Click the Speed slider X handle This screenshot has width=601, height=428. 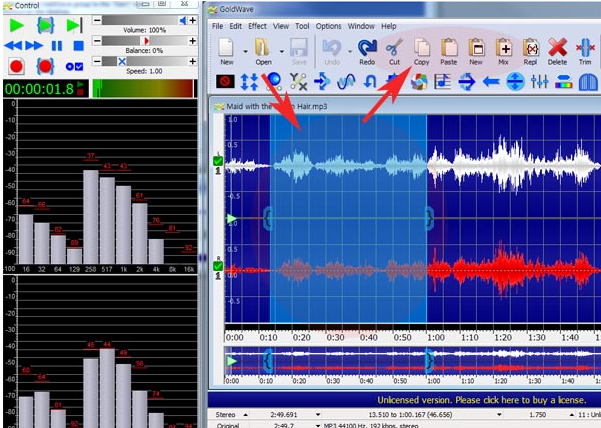pyautogui.click(x=122, y=61)
